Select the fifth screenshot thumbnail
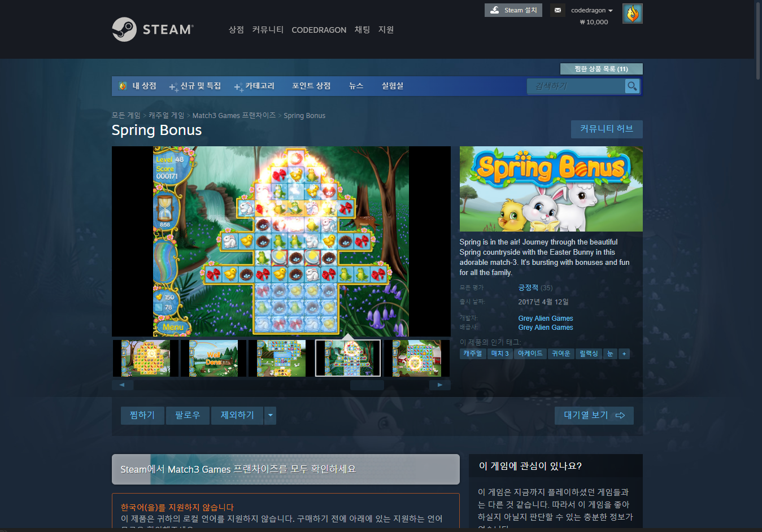Screen dimensions: 762x532 tap(417, 358)
